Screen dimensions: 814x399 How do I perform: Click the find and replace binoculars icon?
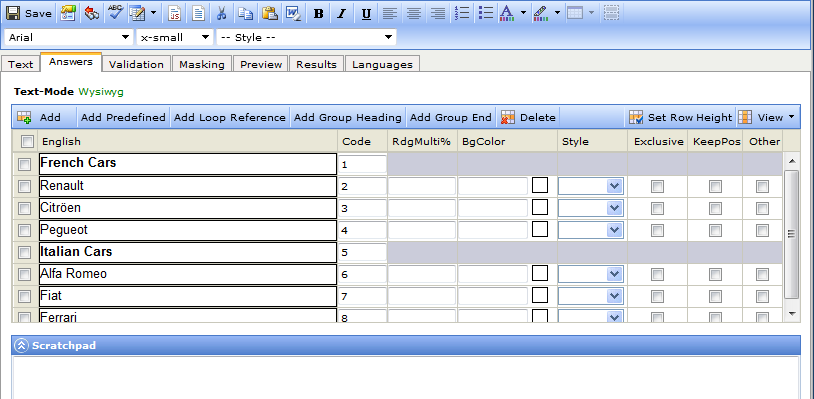tap(92, 13)
